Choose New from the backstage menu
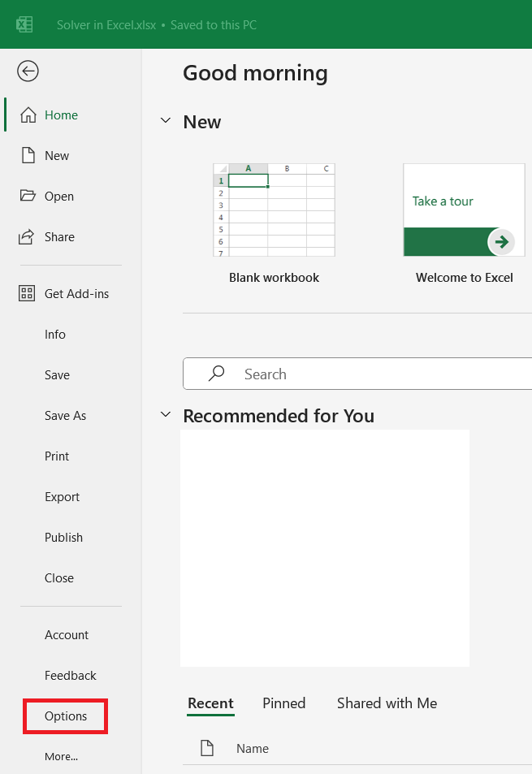The width and height of the screenshot is (532, 774). (x=57, y=155)
